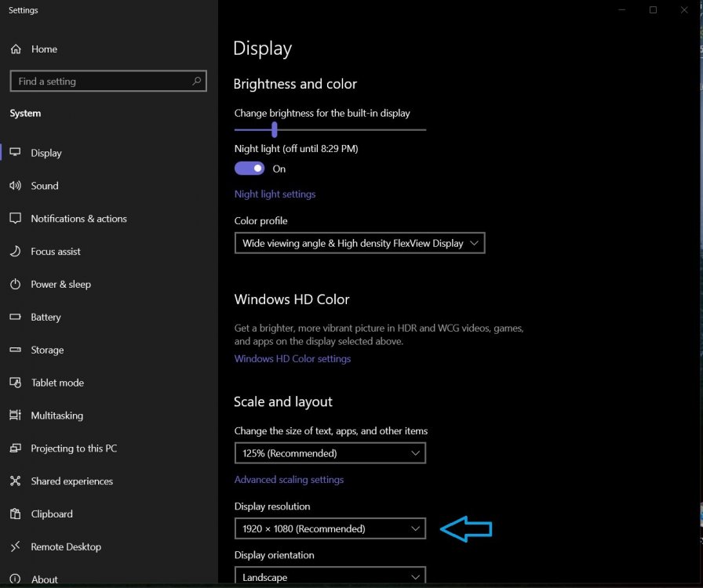Click the search magnifier icon
Viewport: 703px width, 588px height.
196,81
